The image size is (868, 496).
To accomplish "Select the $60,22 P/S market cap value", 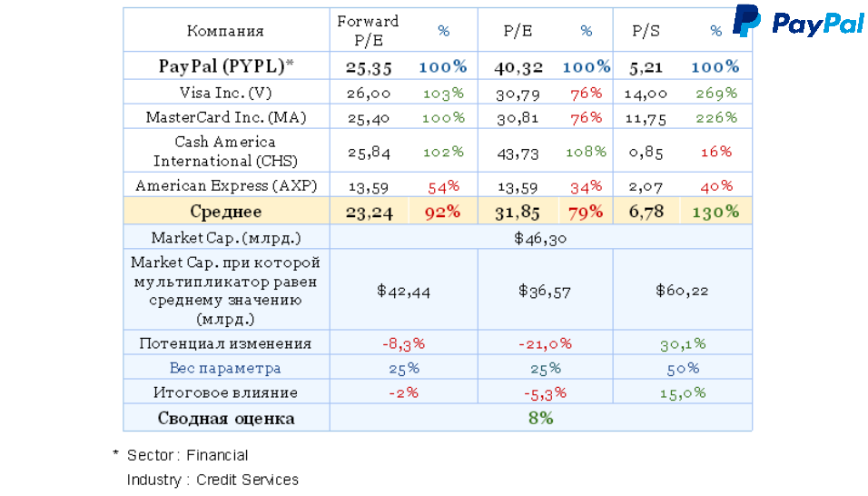I will [x=682, y=291].
